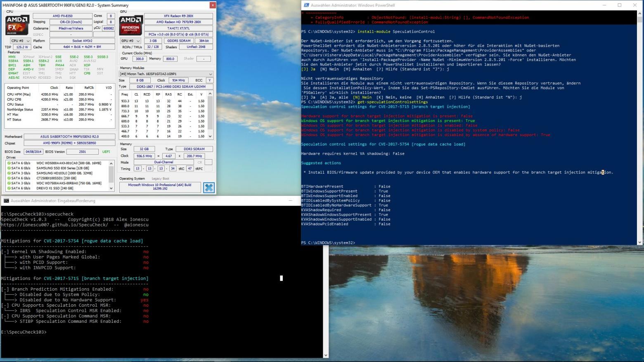644x362 pixels.
Task: Click the BIOS date 04/08/2014 field
Action: pos(33,152)
